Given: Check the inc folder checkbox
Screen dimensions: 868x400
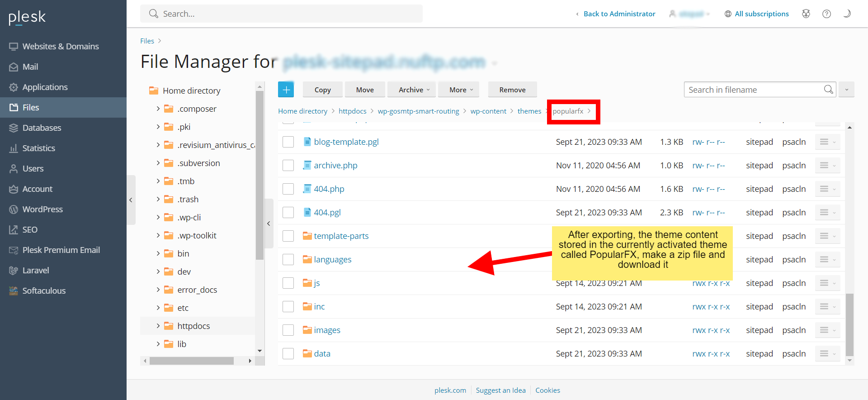Looking at the screenshot, I should 288,307.
